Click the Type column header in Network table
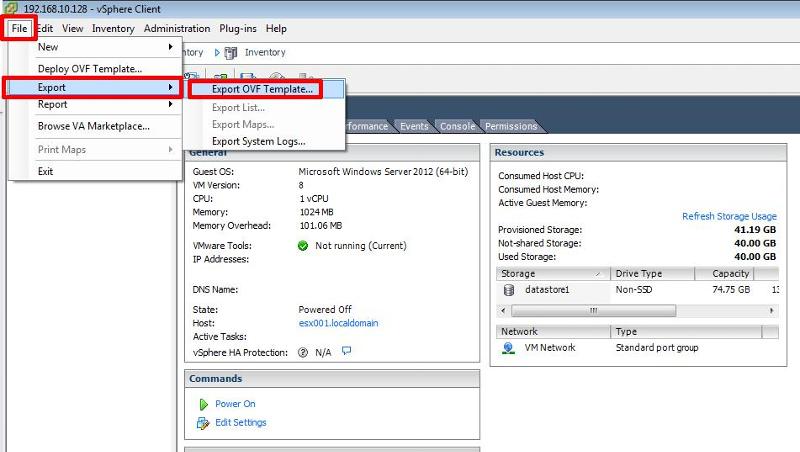The width and height of the screenshot is (800, 452). click(685, 332)
